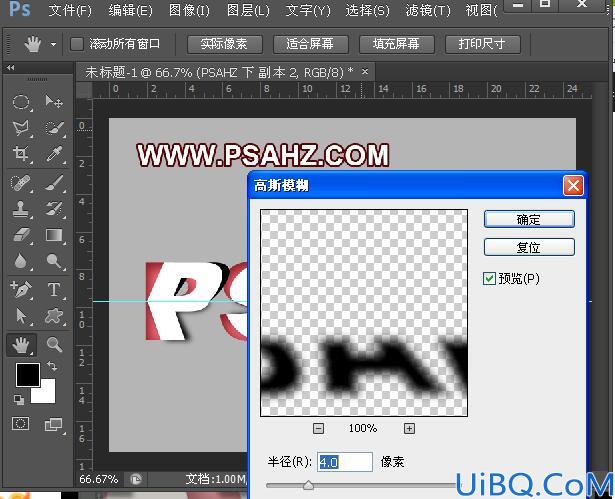Click the 实际像素 button
This screenshot has width=615, height=499.
[224, 44]
